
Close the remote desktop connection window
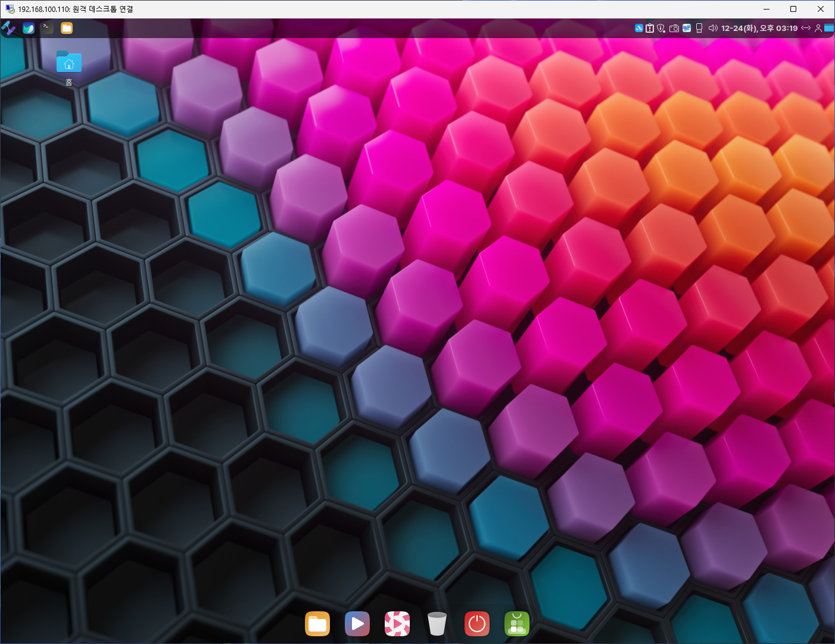click(x=821, y=9)
